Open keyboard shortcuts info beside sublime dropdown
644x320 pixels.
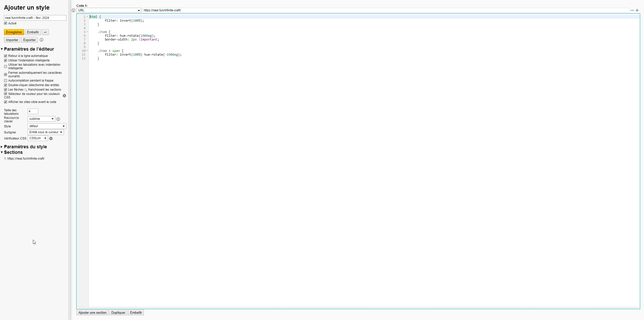(58, 119)
